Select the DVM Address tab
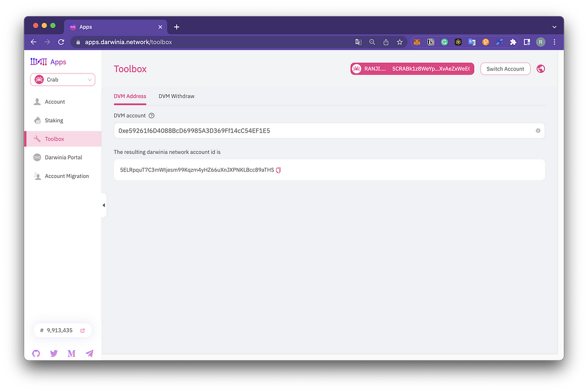 pos(130,96)
